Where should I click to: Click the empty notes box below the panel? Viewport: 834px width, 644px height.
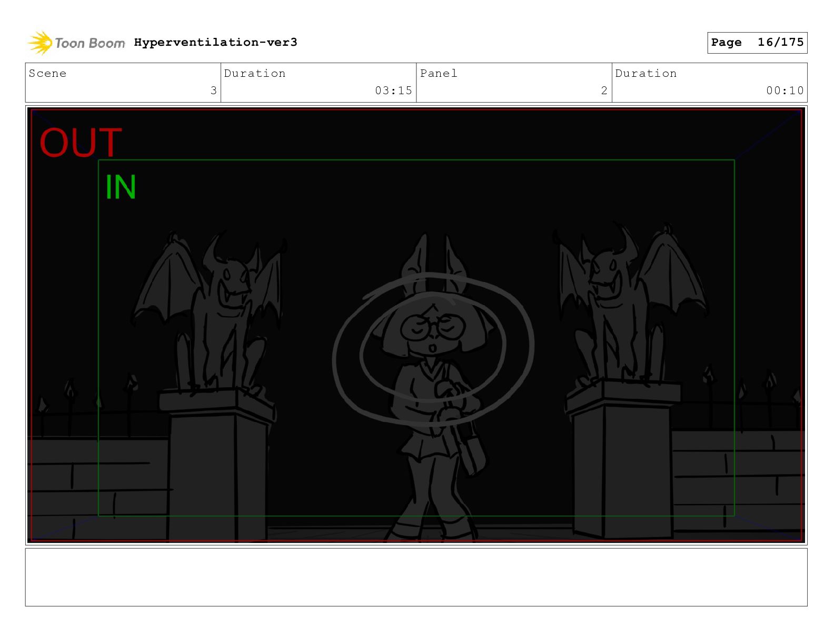(x=416, y=577)
